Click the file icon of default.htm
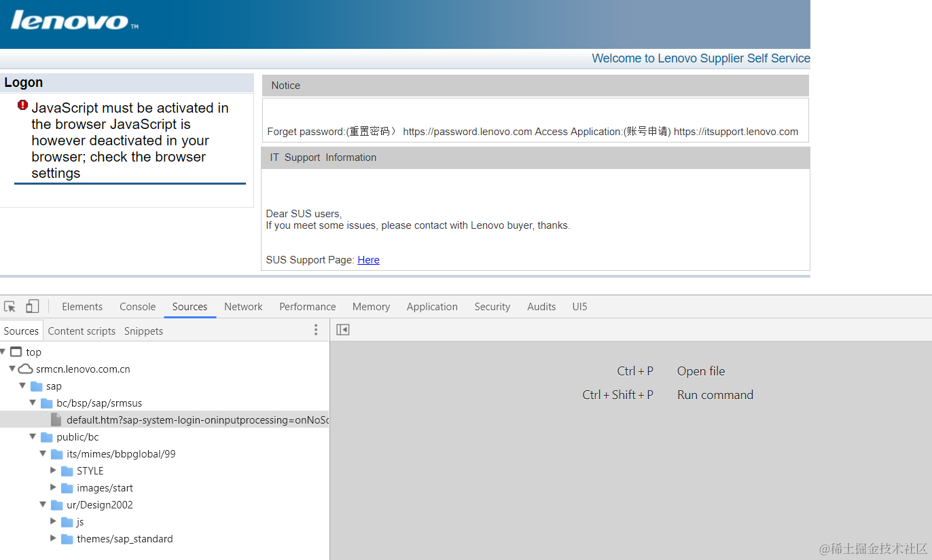 click(56, 420)
